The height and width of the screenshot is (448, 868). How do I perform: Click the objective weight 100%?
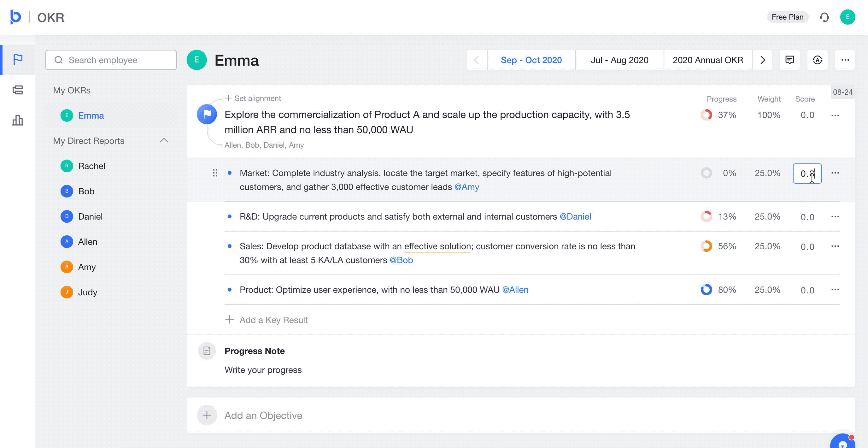click(769, 115)
